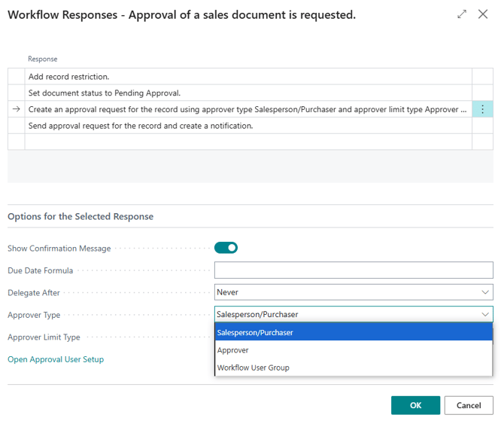The width and height of the screenshot is (504, 424).
Task: Expand the Delegate After dropdown
Action: point(484,292)
